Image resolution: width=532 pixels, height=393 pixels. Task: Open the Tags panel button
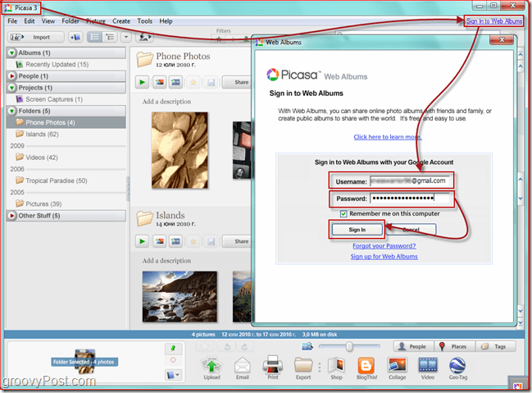496,346
